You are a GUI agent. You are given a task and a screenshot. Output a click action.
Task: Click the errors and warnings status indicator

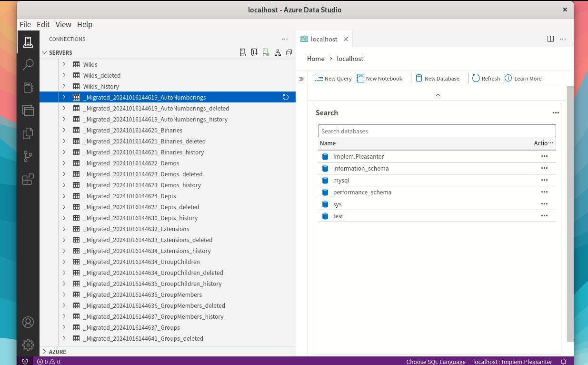pyautogui.click(x=49, y=362)
